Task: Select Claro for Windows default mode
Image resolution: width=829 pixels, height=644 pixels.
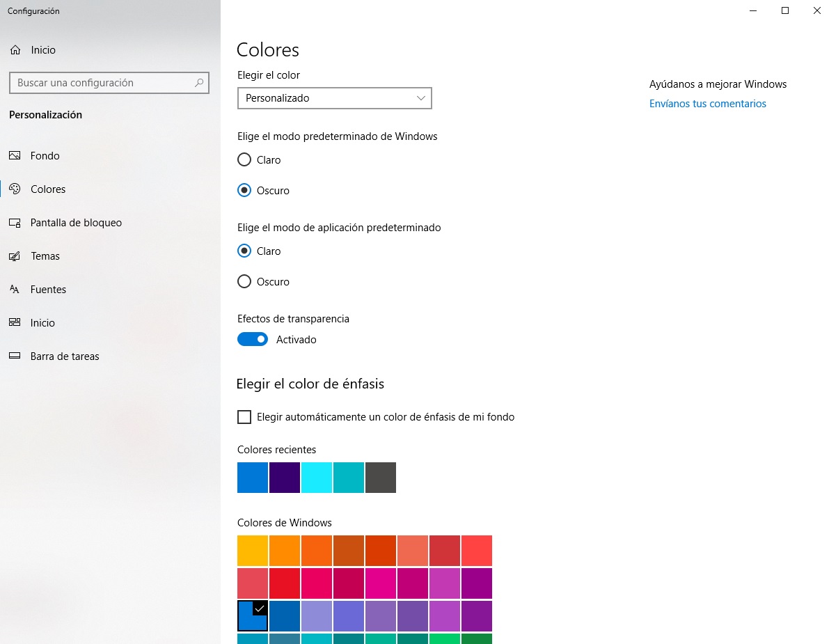Action: (x=244, y=160)
